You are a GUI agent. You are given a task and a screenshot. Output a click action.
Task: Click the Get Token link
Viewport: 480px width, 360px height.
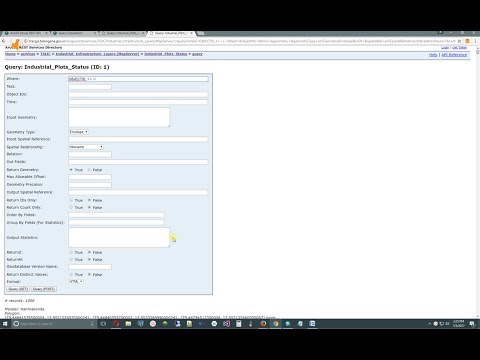[460, 48]
